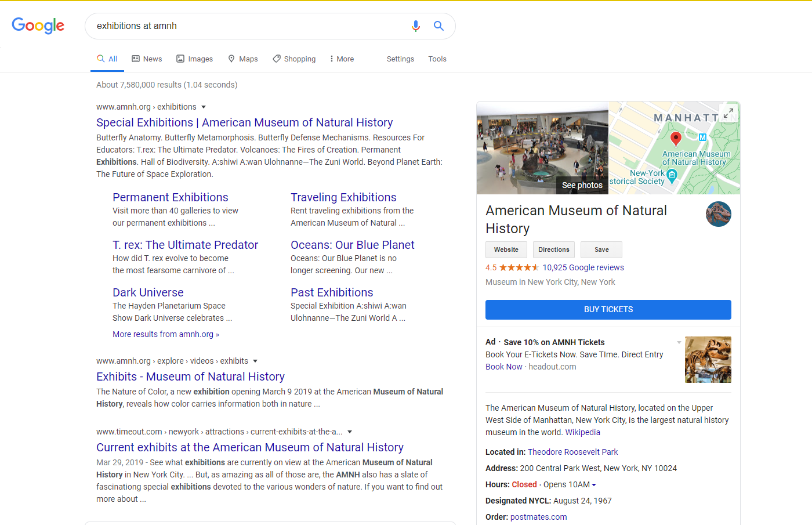
Task: Open the More search options menu
Action: tap(342, 59)
